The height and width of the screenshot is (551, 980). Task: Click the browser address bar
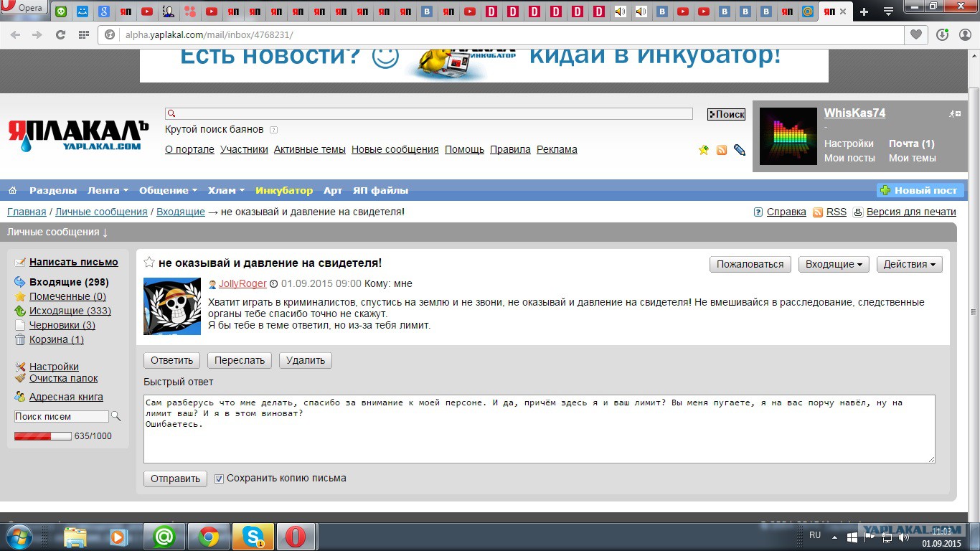(502, 34)
